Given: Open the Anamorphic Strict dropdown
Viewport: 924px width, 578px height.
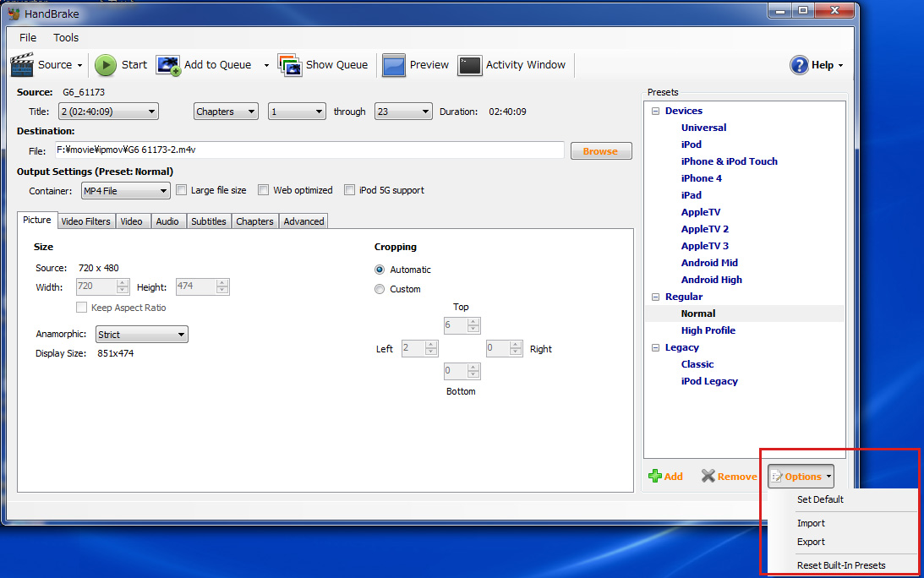Looking at the screenshot, I should click(141, 335).
